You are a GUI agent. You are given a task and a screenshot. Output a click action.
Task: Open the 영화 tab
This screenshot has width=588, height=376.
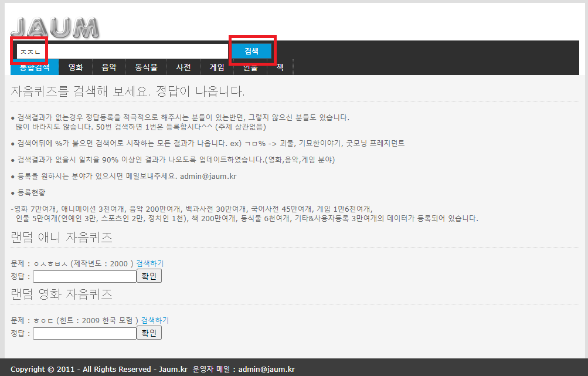tap(76, 67)
